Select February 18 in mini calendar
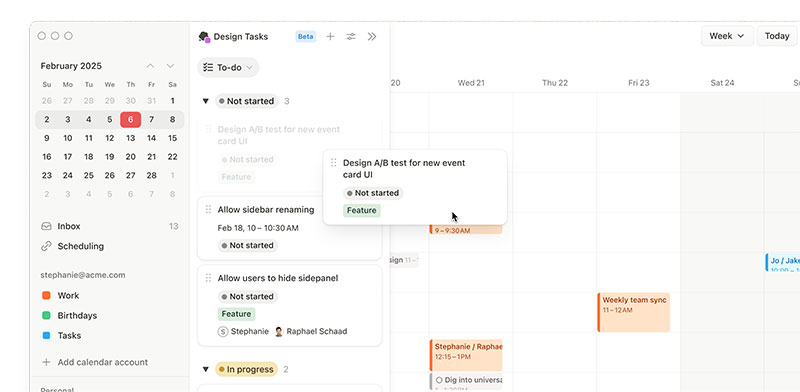Image resolution: width=800 pixels, height=392 pixels. 89,157
